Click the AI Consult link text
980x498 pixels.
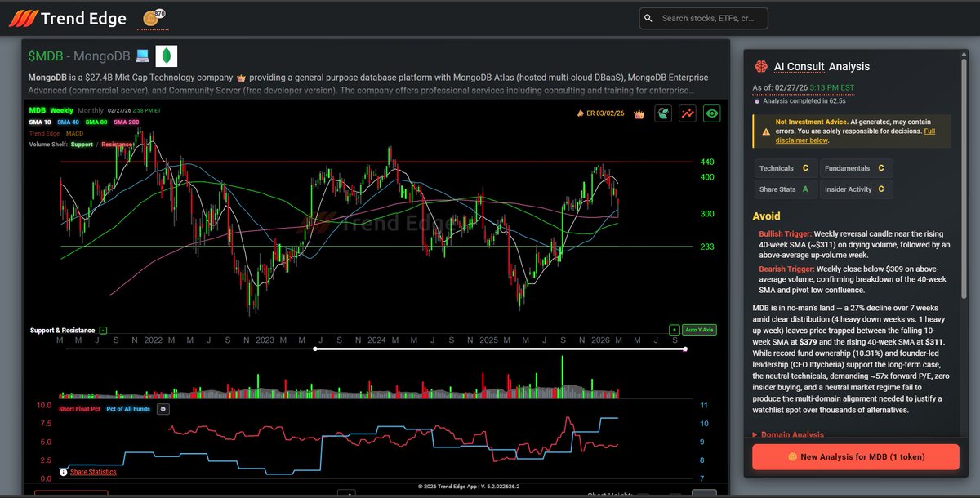click(799, 67)
